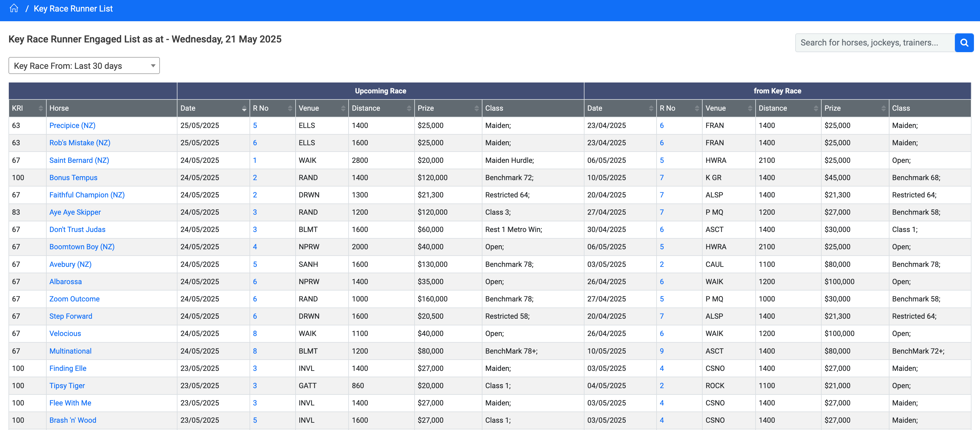Click race number 7 for Aye Aye Skipper key race
Screen dimensions: 980x430
[x=662, y=213]
